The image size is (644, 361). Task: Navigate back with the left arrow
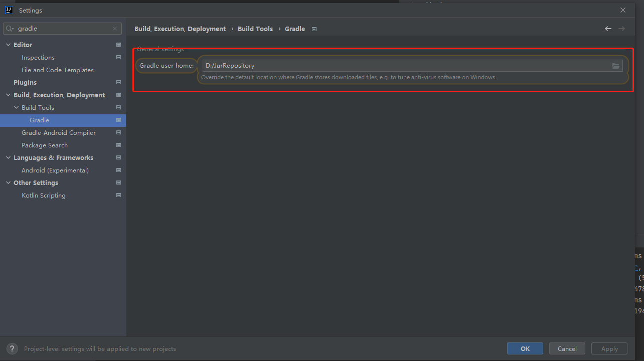[608, 29]
